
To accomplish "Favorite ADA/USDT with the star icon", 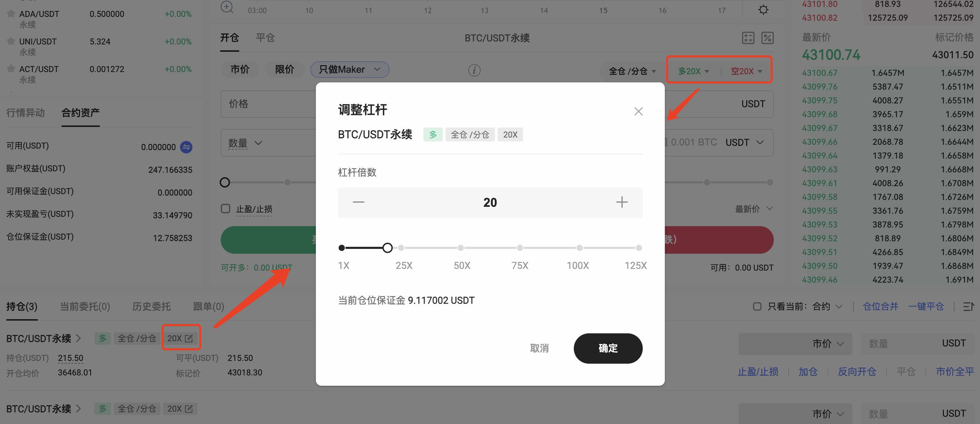I will (11, 13).
